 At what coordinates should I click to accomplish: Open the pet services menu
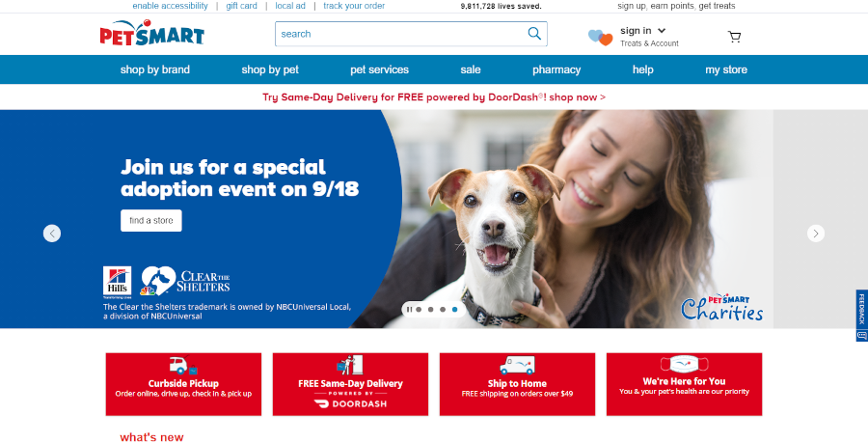pyautogui.click(x=379, y=69)
